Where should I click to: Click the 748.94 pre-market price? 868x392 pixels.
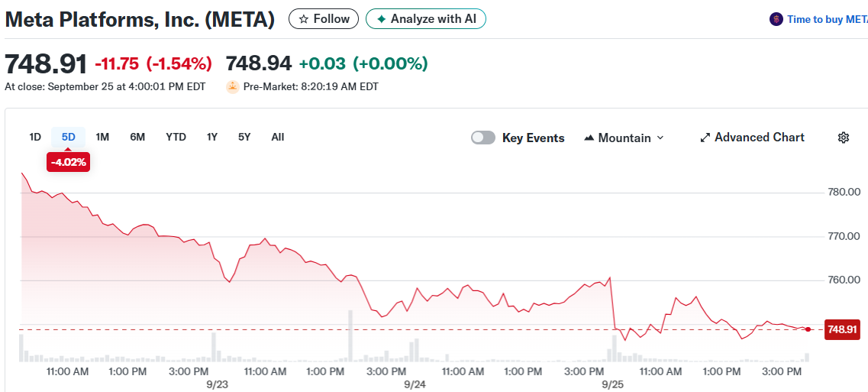click(259, 64)
